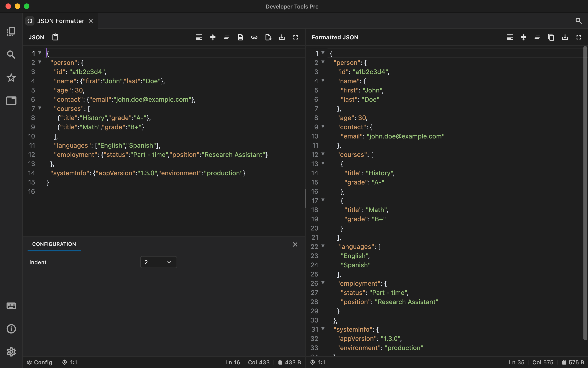Paste from clipboard into JSON input

point(55,37)
